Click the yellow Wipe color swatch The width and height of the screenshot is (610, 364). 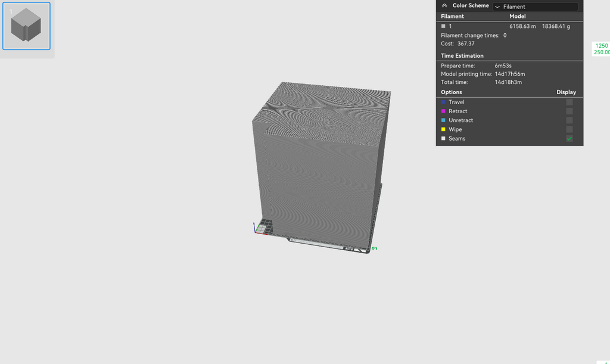click(x=443, y=129)
